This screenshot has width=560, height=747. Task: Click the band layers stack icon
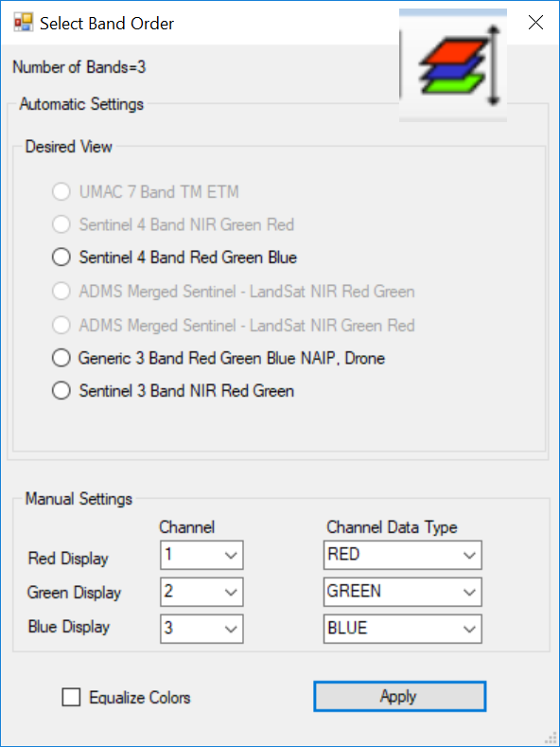pos(453,65)
